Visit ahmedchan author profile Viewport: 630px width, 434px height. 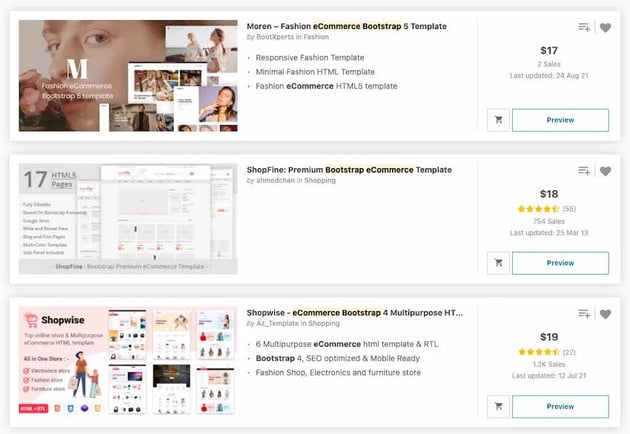pos(275,180)
